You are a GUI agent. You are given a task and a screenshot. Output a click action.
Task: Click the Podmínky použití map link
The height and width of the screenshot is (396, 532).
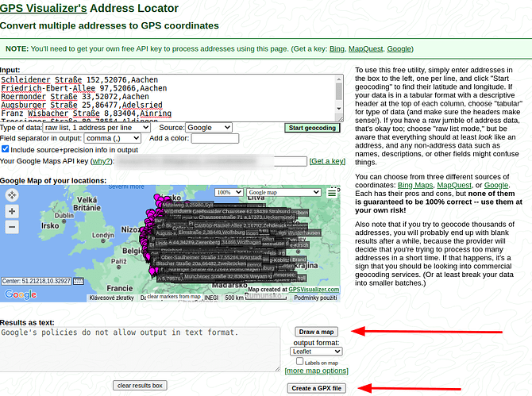pos(315,298)
